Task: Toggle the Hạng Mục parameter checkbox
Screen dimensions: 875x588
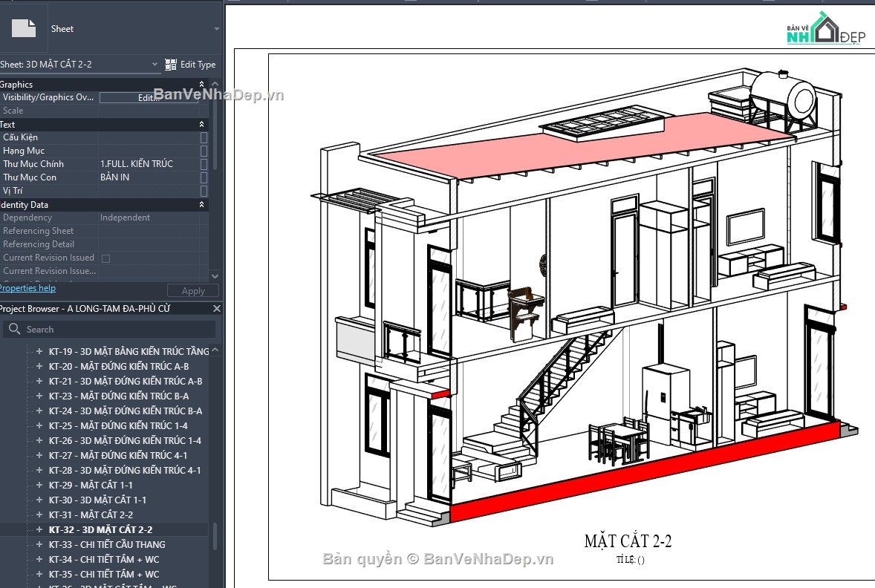Action: coord(204,151)
